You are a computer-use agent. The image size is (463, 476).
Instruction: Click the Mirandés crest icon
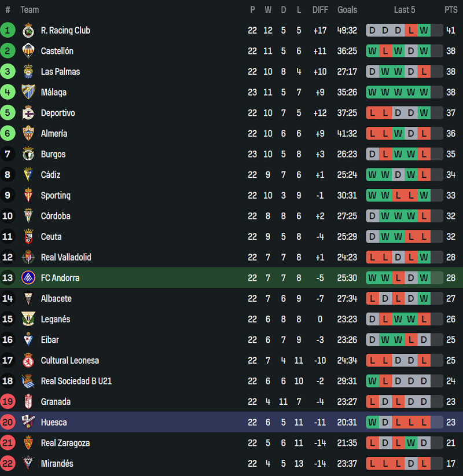[x=28, y=463]
